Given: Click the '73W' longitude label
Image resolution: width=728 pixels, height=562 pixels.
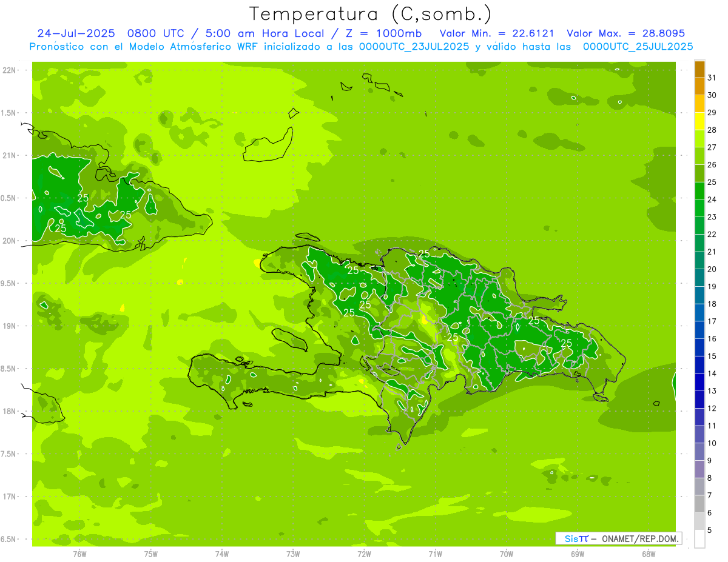Looking at the screenshot, I should pos(293,554).
